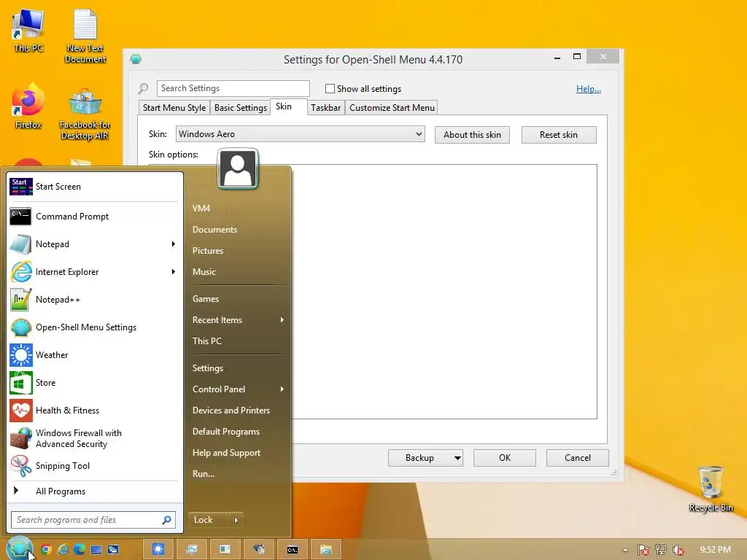The image size is (747, 560).
Task: Click the 9:52 PM taskbar clock
Action: [715, 550]
